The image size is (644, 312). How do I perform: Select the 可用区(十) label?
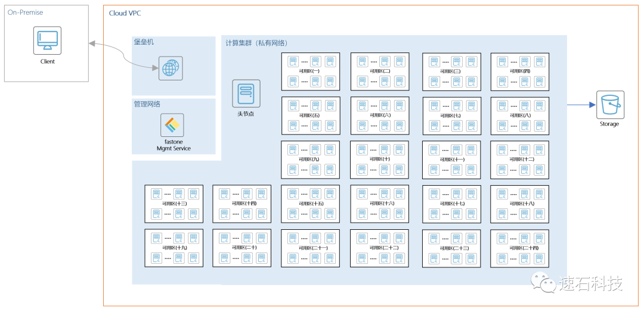coord(380,159)
